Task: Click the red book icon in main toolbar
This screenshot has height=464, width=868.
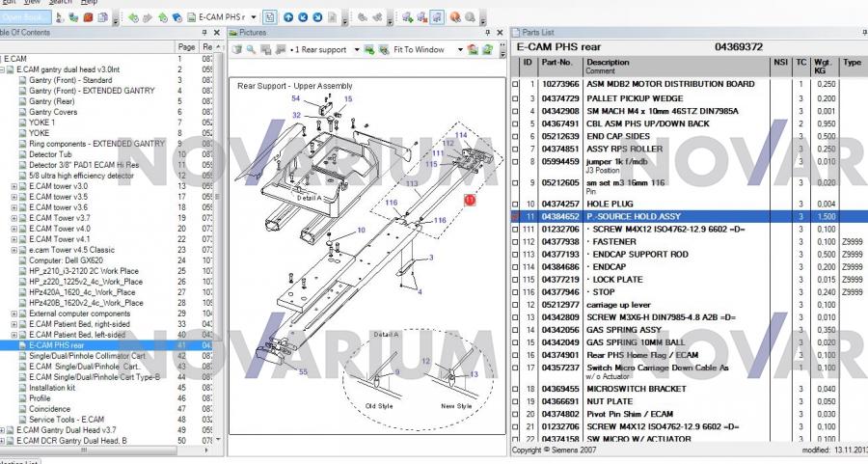Action: pos(88,17)
